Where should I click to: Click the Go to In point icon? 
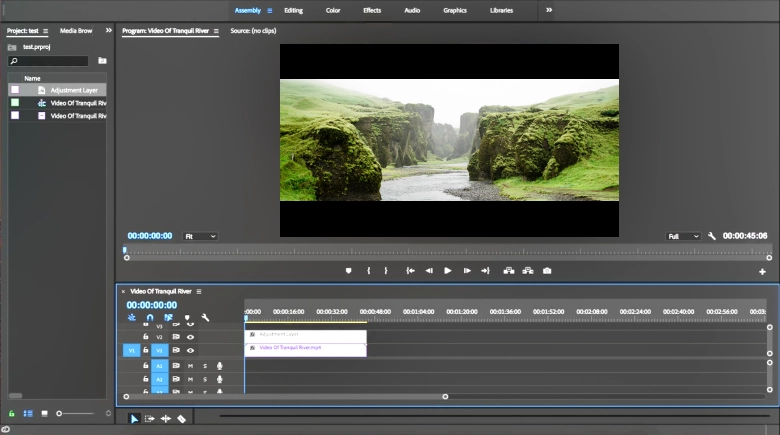pos(410,271)
